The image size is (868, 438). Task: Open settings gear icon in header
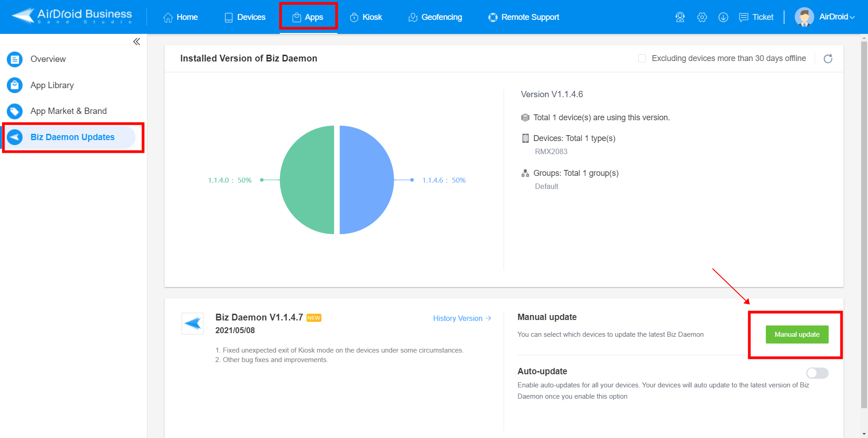[x=702, y=17]
